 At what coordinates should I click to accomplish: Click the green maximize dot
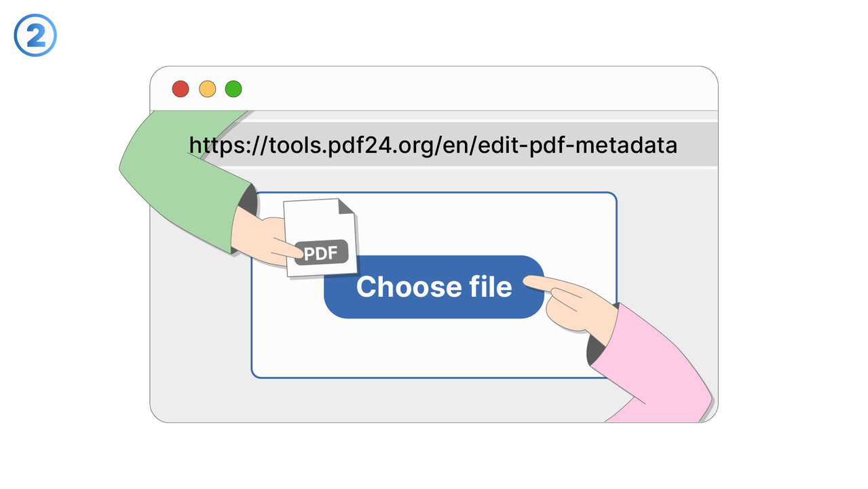click(233, 89)
